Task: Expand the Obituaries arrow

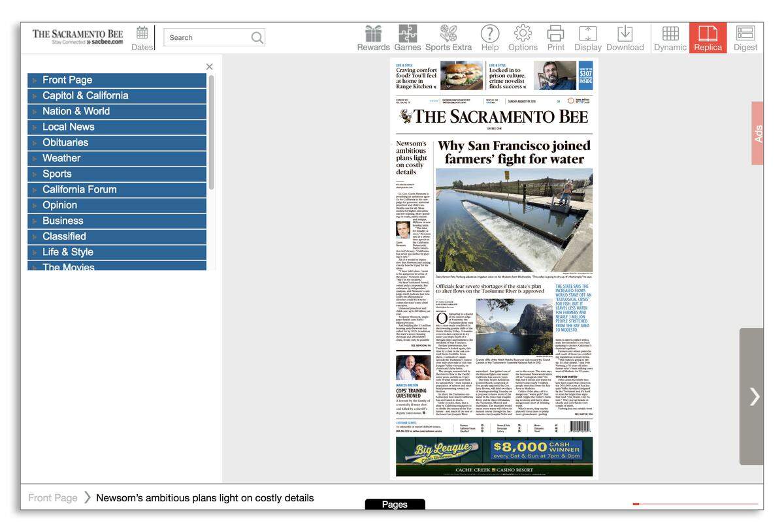Action: coord(35,143)
